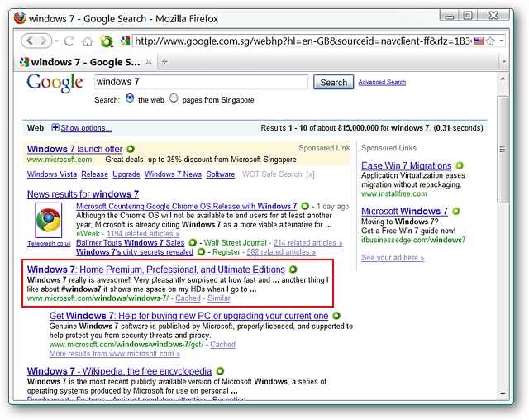Screen dimensions: 529x420
Task: Open the 'Windows Vista' related search link
Action: coord(52,174)
